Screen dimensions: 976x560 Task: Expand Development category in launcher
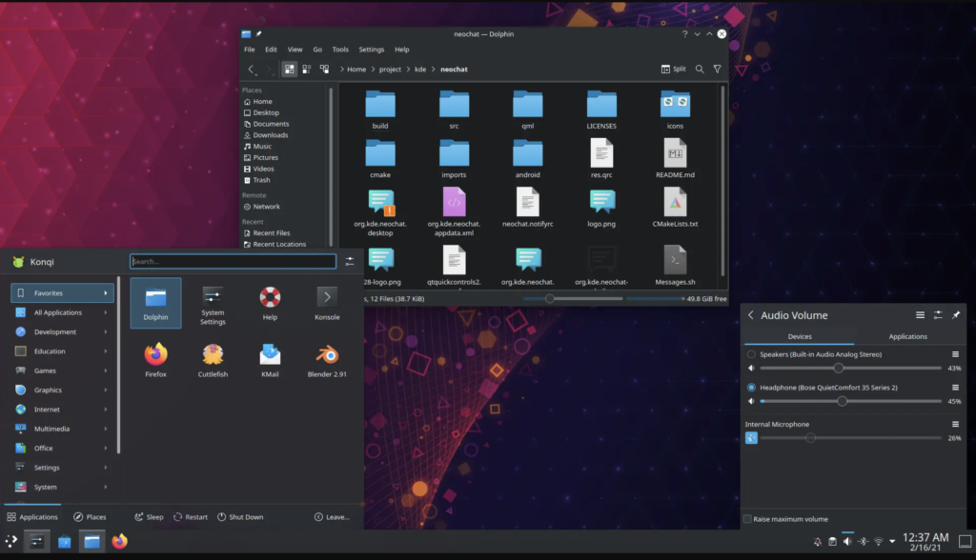[x=62, y=331]
